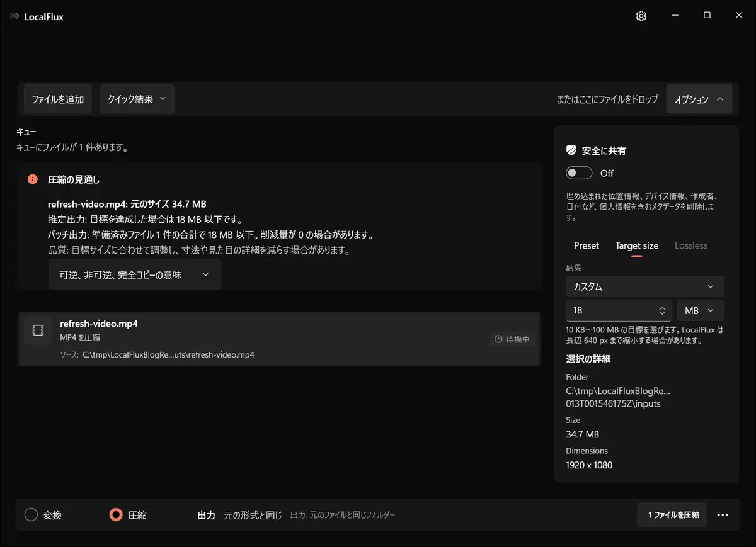This screenshot has width=756, height=547.
Task: Click the clock icon in 待機中 badge
Action: (x=498, y=339)
